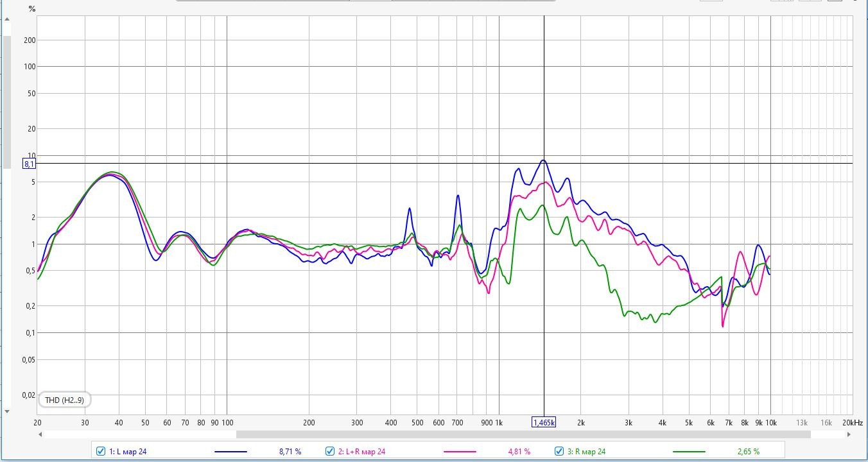Screen dimensions: 868x462
Task: Hide the 2: L+R мар 24 trace
Action: 330,451
